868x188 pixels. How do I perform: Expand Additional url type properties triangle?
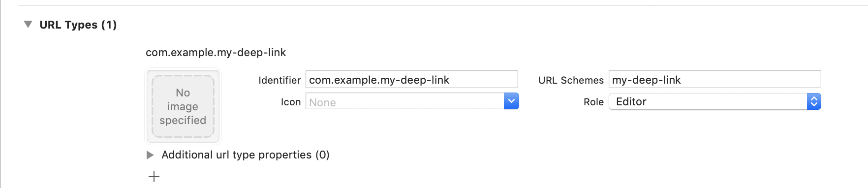[x=150, y=155]
